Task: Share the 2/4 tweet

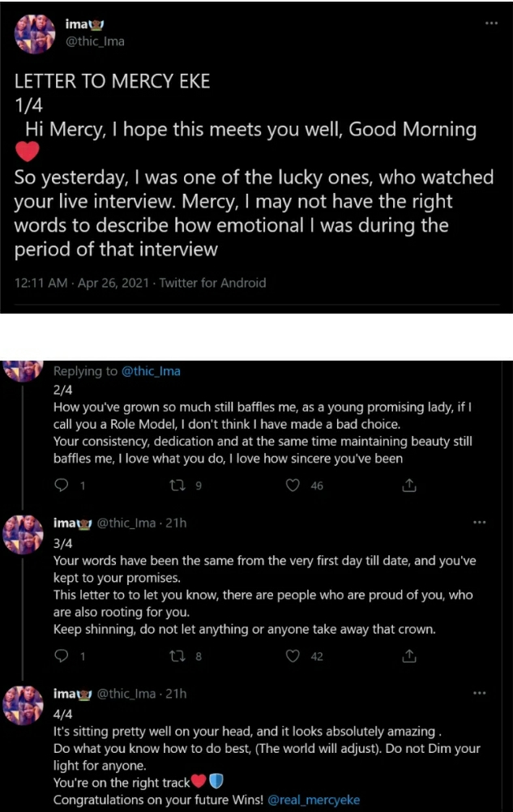Action: click(x=409, y=486)
